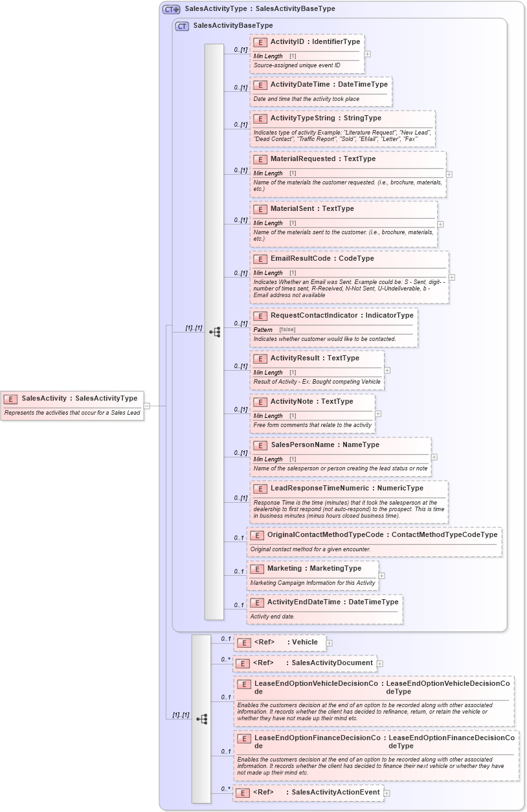Image resolution: width=527 pixels, height=812 pixels.
Task: Select the sequence compositor icon in SalesActivityBaseType
Action: [x=216, y=331]
